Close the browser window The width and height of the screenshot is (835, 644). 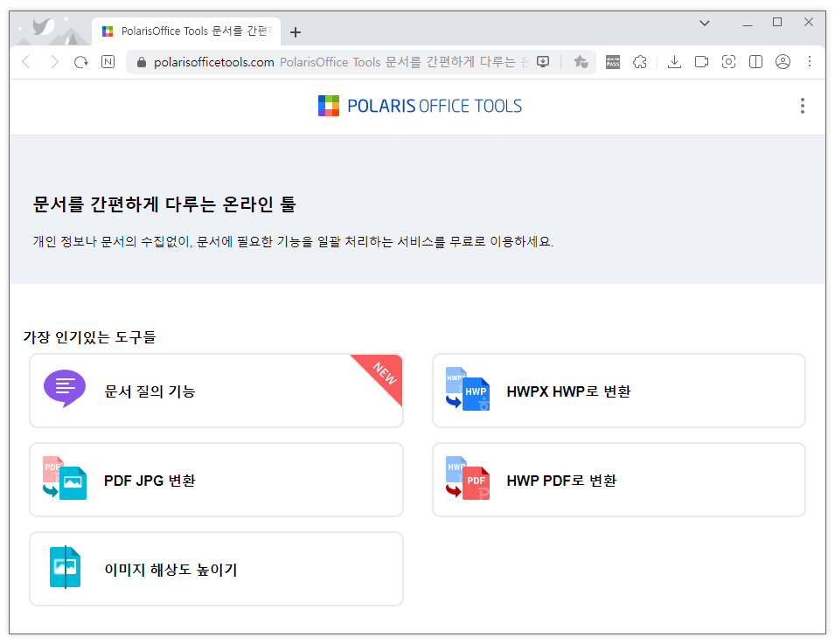coord(809,23)
